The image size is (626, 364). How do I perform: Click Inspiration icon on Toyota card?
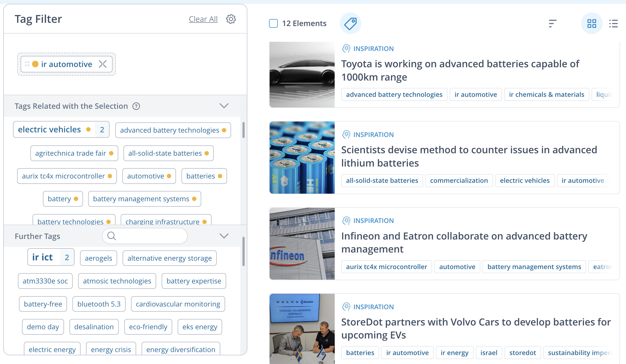[x=346, y=49]
